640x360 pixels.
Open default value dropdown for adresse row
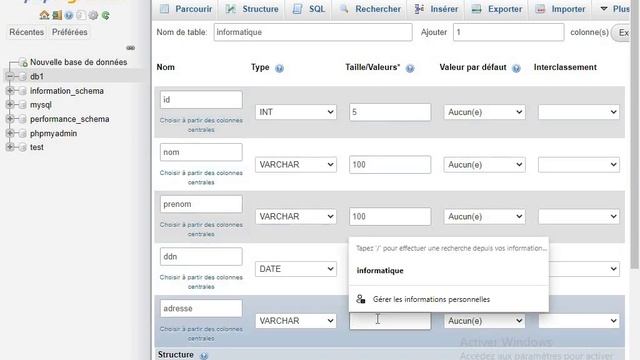pyautogui.click(x=484, y=321)
